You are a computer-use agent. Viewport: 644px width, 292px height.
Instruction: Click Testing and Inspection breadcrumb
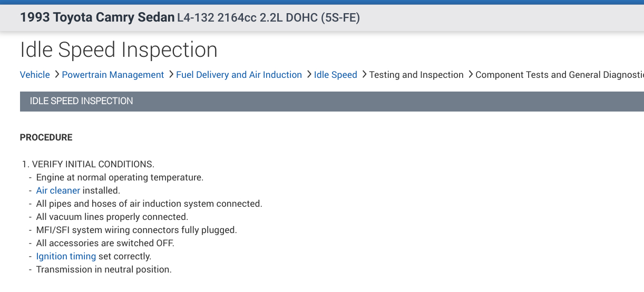click(416, 75)
